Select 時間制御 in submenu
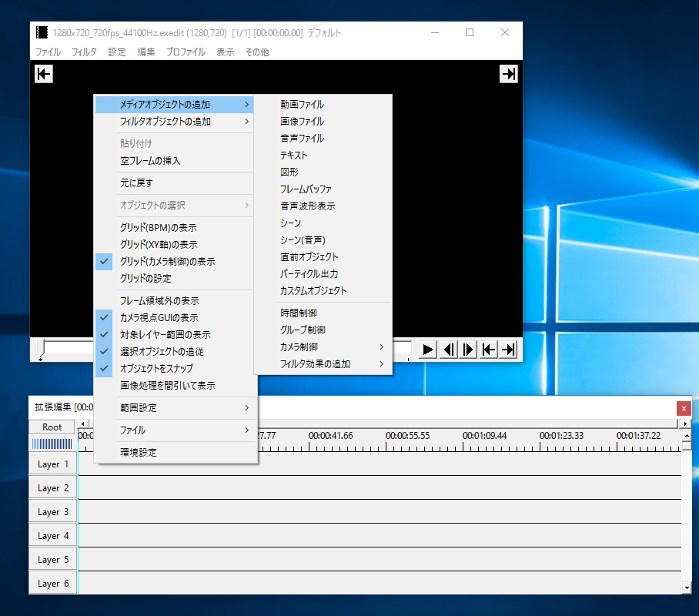This screenshot has width=699, height=616. click(x=323, y=313)
